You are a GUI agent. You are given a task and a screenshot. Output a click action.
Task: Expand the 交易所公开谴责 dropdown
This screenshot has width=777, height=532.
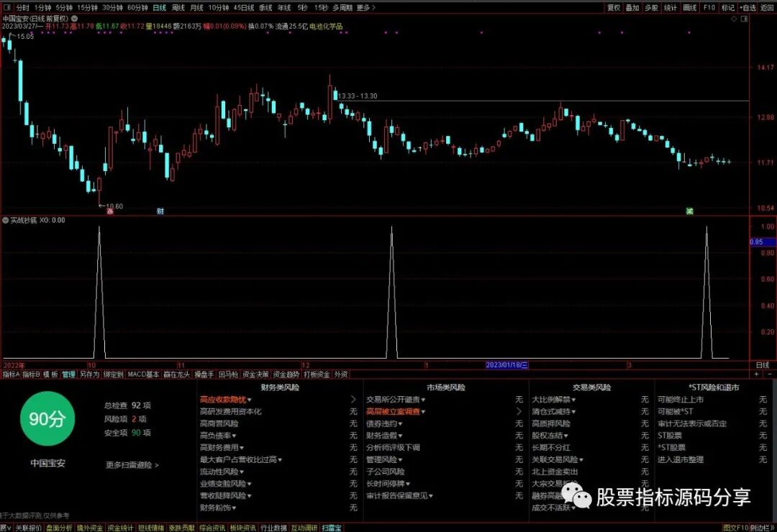click(x=396, y=399)
